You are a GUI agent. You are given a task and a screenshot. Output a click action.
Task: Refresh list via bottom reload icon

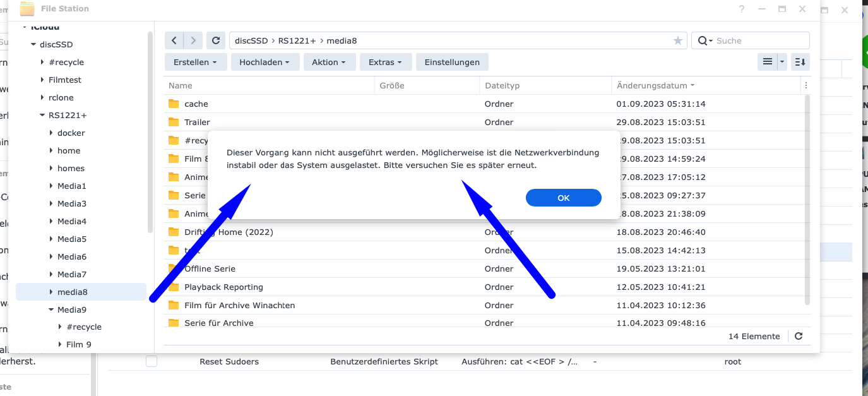click(x=799, y=337)
